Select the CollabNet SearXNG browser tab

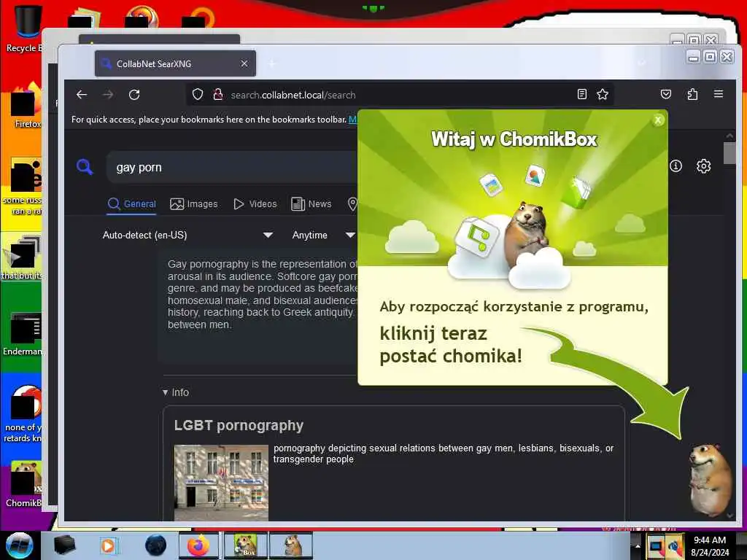(175, 64)
